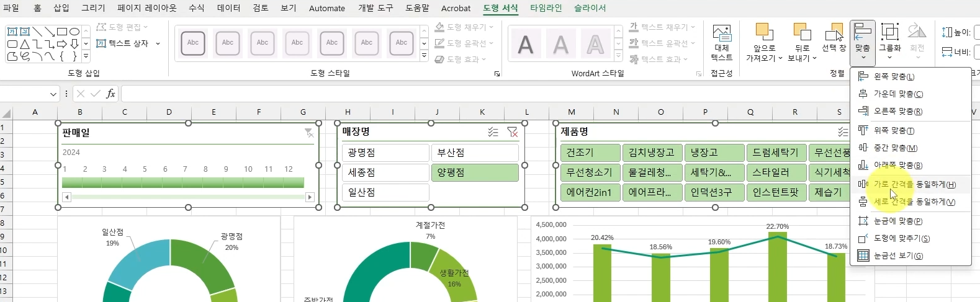The width and height of the screenshot is (980, 302).
Task: Toggle 건조기 product slicer item
Action: coord(590,153)
